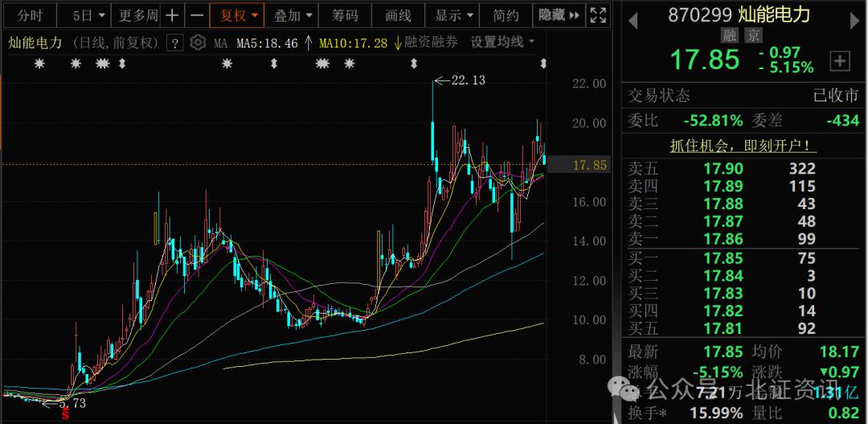The width and height of the screenshot is (868, 424).
Task: Click chart title 灿能电力 (日线,前复权)
Action: click(84, 43)
